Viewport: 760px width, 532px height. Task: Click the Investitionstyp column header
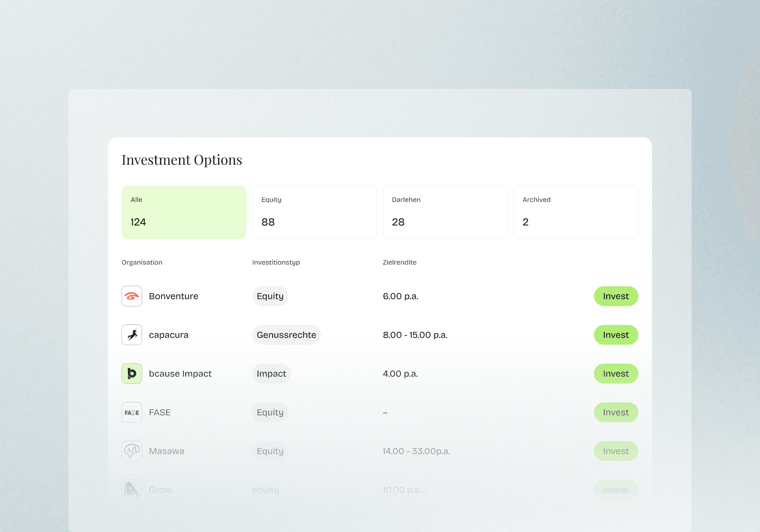276,263
